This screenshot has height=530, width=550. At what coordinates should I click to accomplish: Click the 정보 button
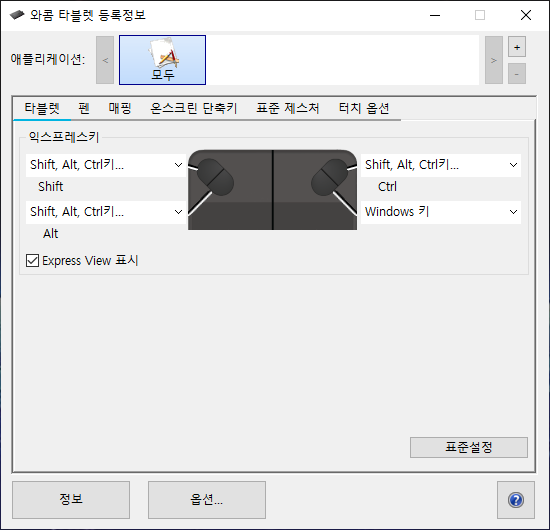pos(71,500)
